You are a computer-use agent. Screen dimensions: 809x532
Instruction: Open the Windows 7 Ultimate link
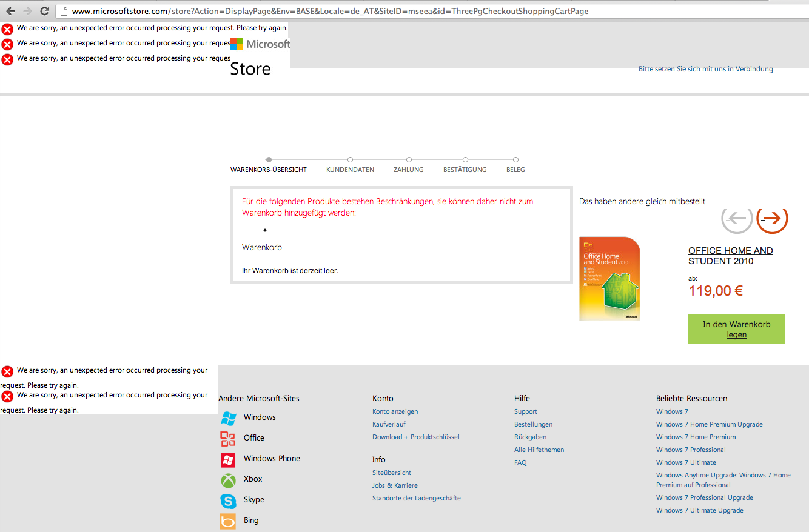click(x=686, y=462)
